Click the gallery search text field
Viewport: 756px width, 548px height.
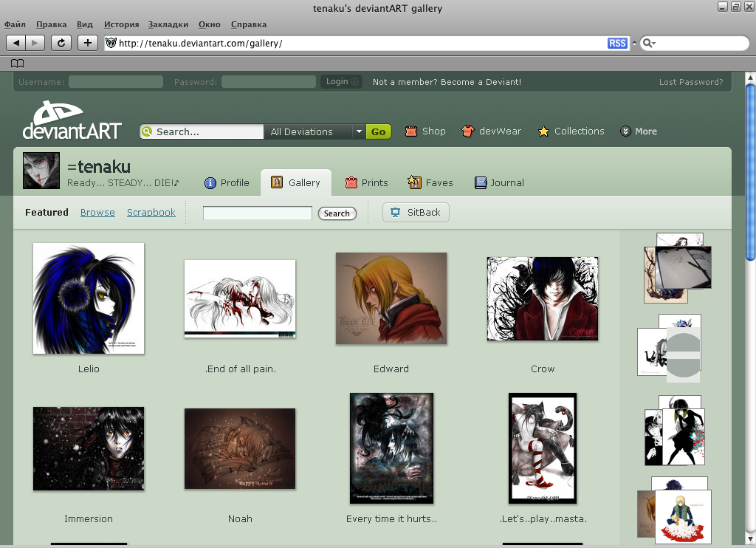pos(258,213)
